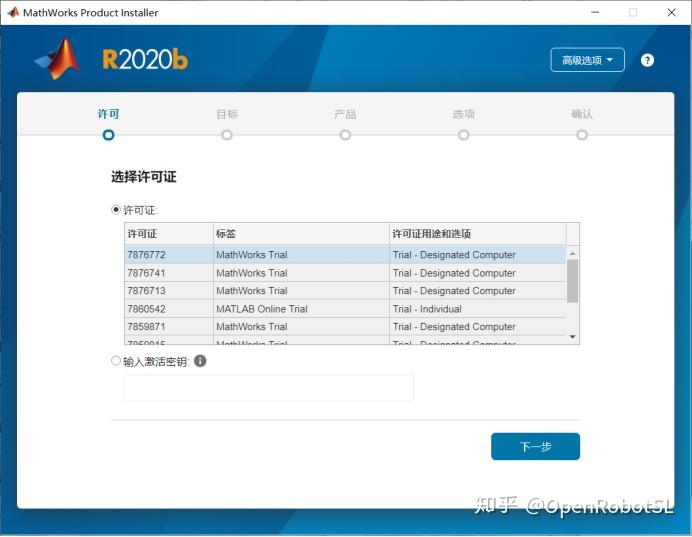Go to the 许可 step tab
692x537 pixels.
pos(109,114)
